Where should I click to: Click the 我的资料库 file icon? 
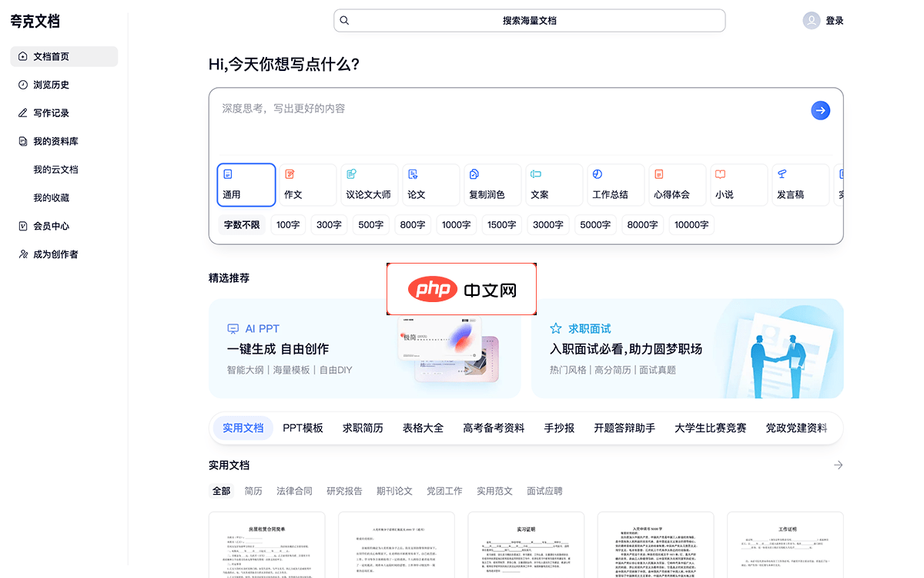coord(23,141)
